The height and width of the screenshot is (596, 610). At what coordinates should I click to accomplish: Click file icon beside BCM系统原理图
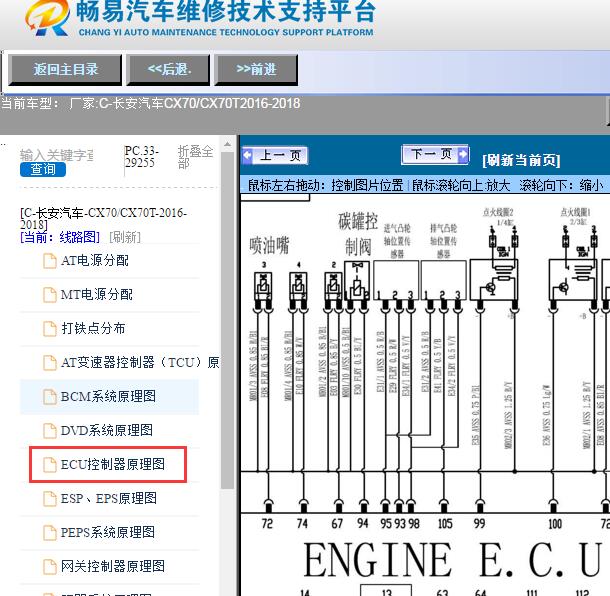49,396
